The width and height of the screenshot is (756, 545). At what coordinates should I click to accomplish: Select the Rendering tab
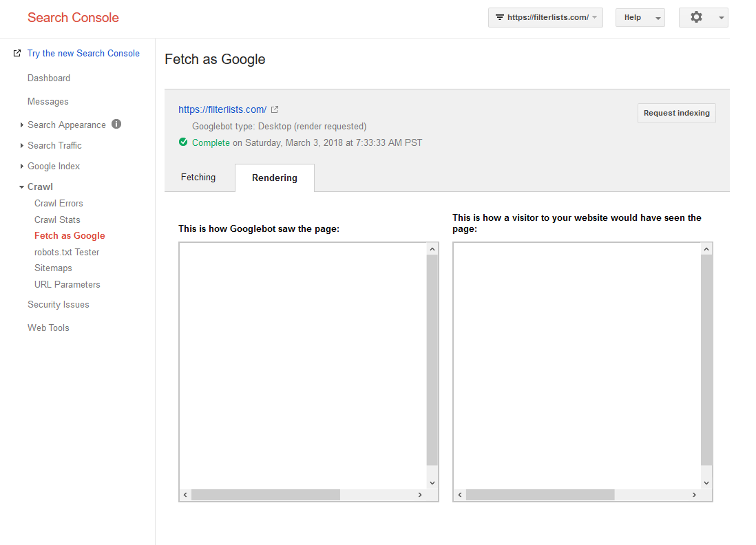point(274,178)
